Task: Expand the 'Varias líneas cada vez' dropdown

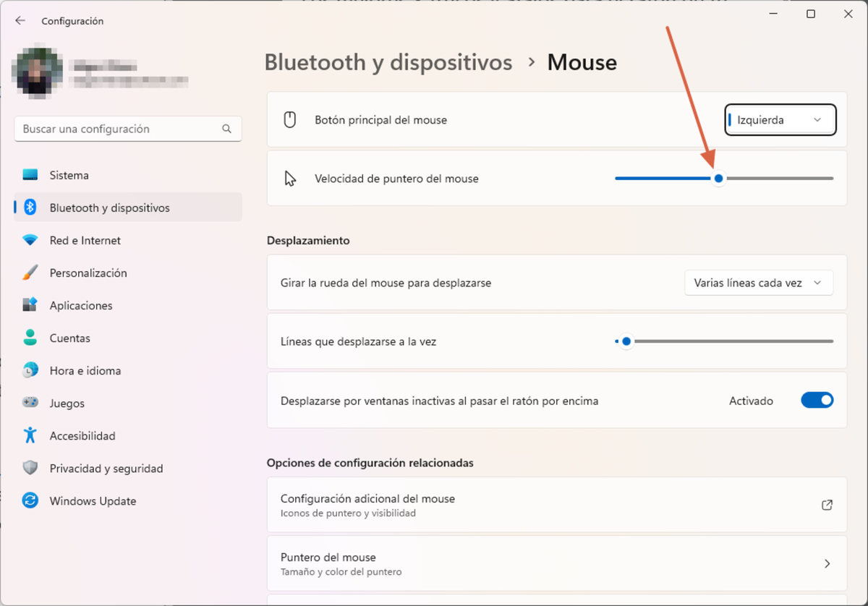Action: (758, 283)
